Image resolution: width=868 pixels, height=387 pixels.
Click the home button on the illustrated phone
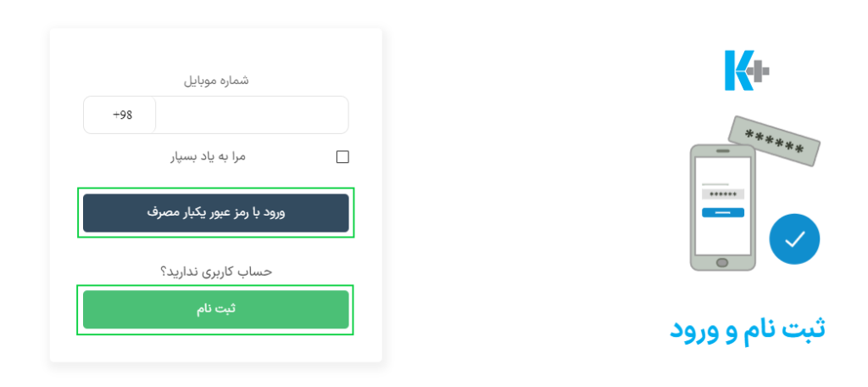pyautogui.click(x=722, y=261)
